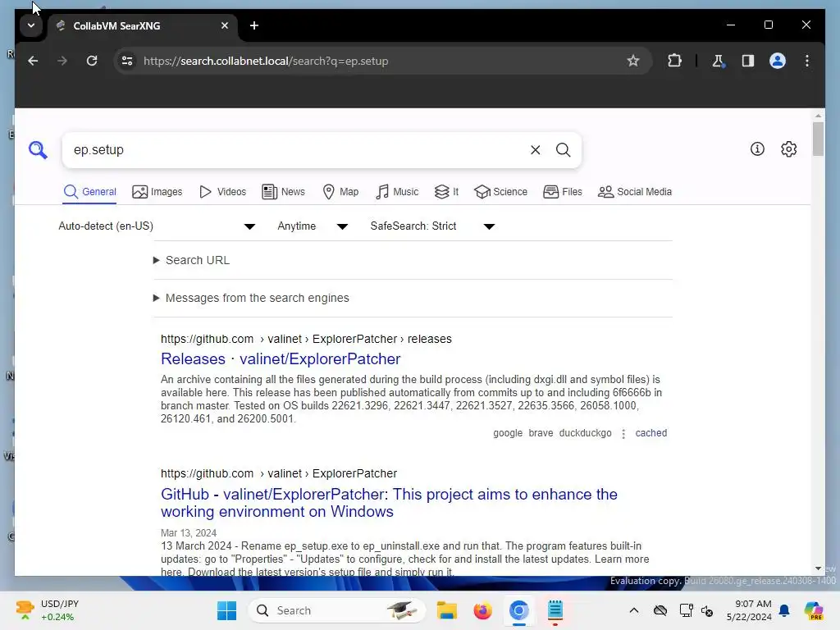Viewport: 840px width, 630px height.
Task: Switch to General search category
Action: [x=90, y=192]
